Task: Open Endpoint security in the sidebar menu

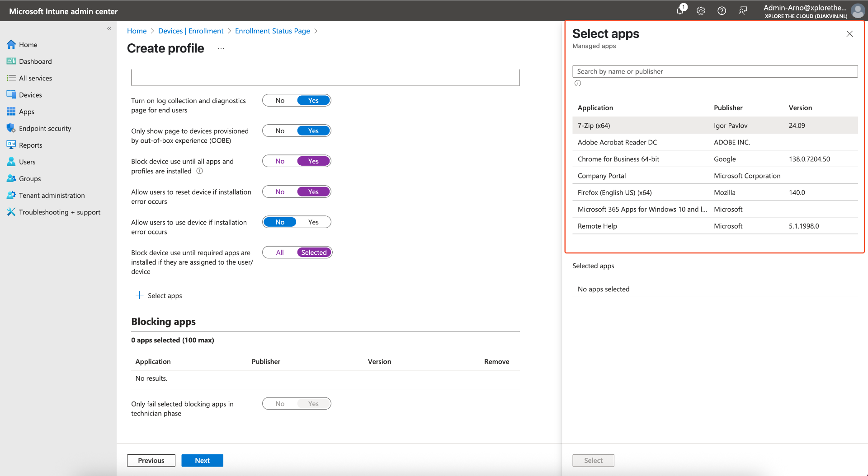Action: tap(45, 128)
